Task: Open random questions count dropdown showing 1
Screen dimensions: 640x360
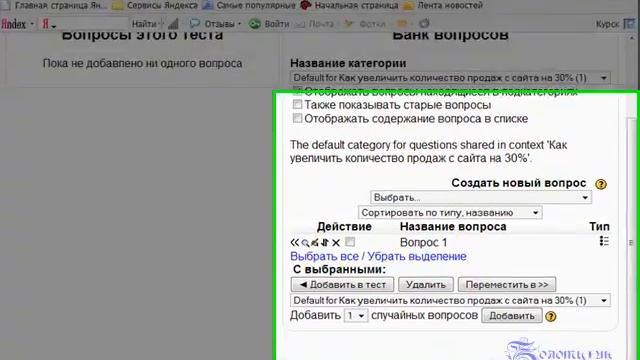Action: (x=356, y=316)
